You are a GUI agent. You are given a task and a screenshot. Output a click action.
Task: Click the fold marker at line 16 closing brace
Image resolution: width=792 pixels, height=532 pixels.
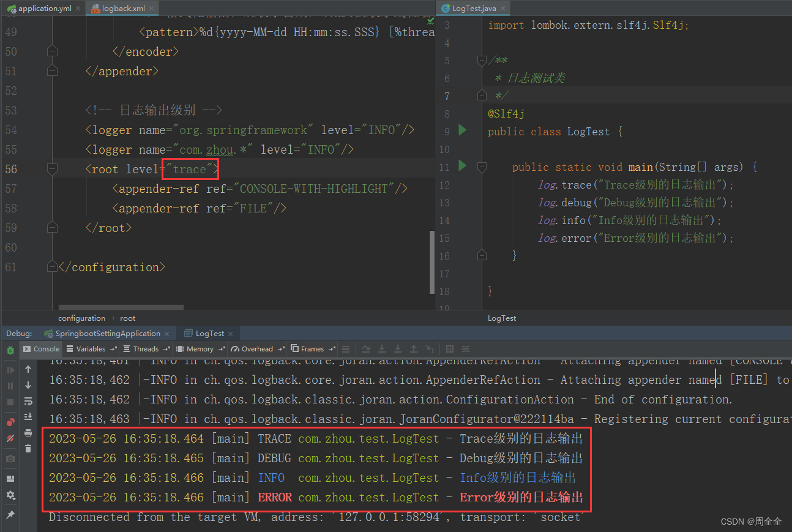482,255
